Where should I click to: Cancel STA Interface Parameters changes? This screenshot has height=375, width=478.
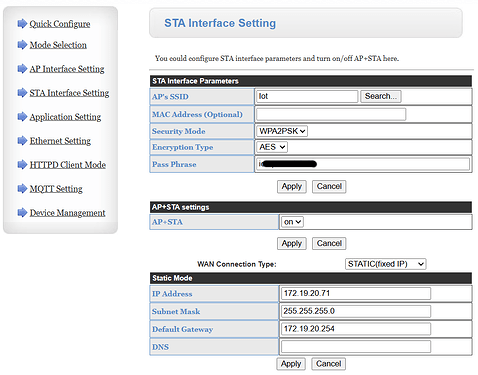[x=329, y=186]
